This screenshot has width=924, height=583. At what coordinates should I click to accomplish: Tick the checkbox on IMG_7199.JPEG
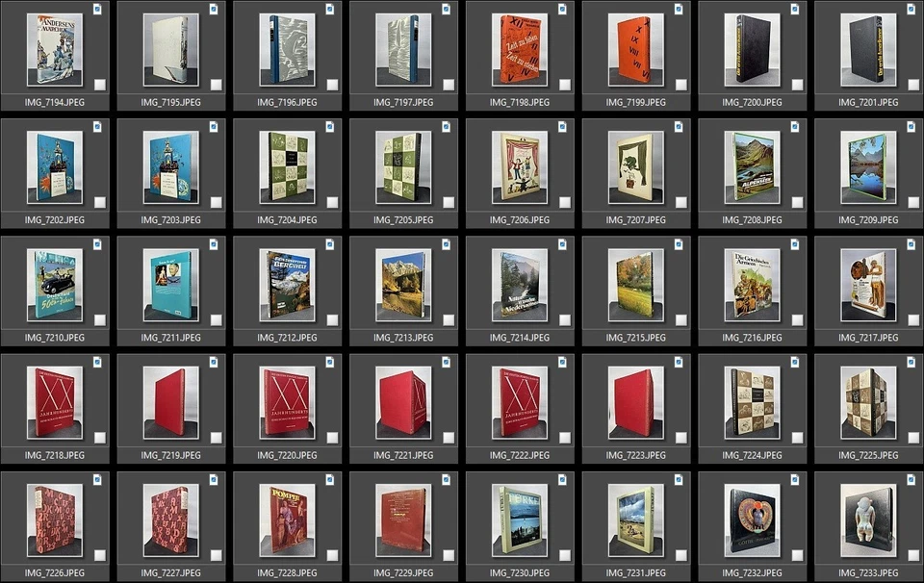681,85
